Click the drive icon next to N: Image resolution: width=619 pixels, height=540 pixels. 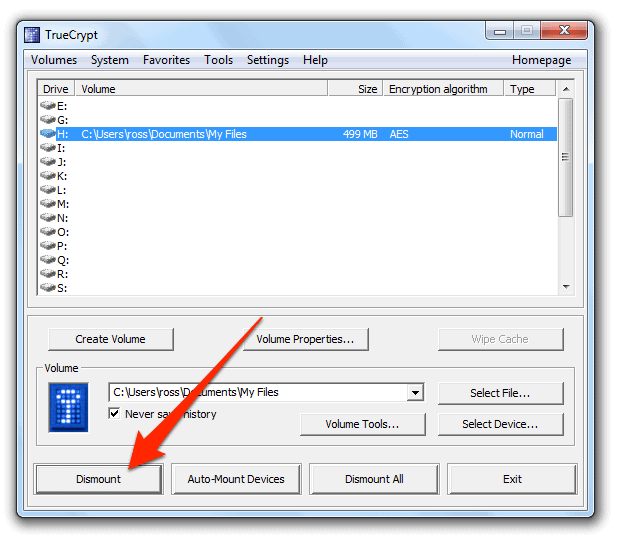[x=48, y=218]
